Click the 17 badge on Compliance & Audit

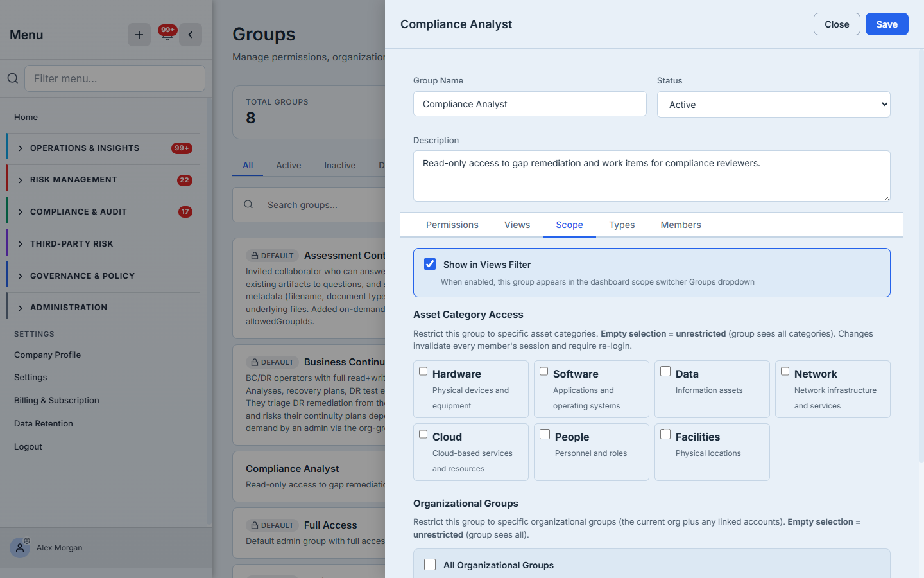185,211
